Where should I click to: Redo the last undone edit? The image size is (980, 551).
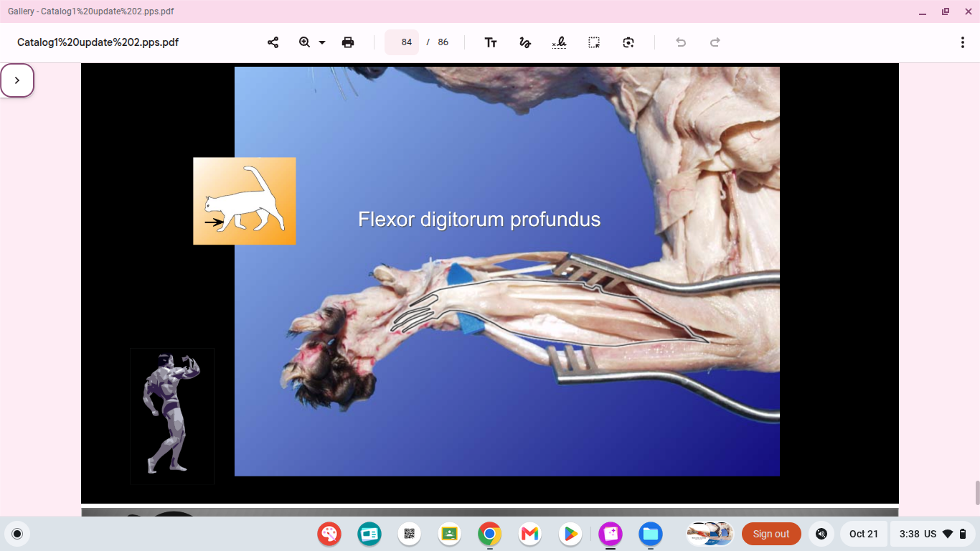715,42
